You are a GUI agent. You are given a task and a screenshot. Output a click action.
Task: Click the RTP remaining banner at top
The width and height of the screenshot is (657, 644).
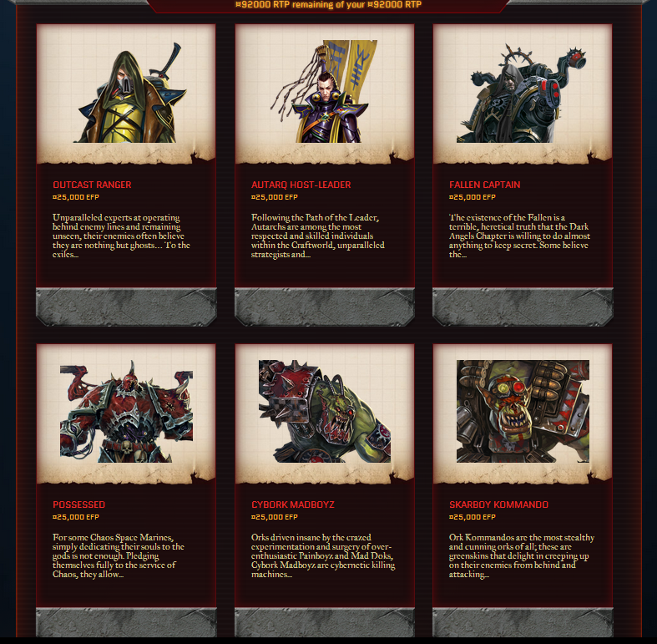pyautogui.click(x=329, y=5)
